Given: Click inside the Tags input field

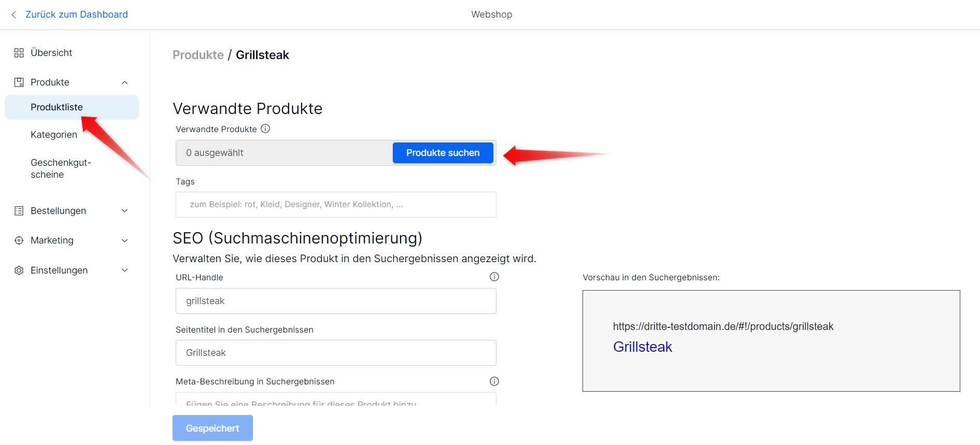Looking at the screenshot, I should pos(336,204).
